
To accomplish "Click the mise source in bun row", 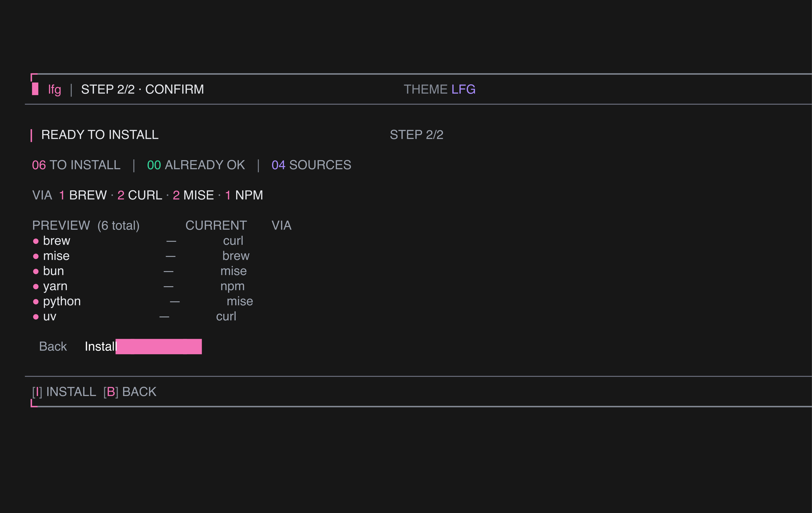I will 234,271.
